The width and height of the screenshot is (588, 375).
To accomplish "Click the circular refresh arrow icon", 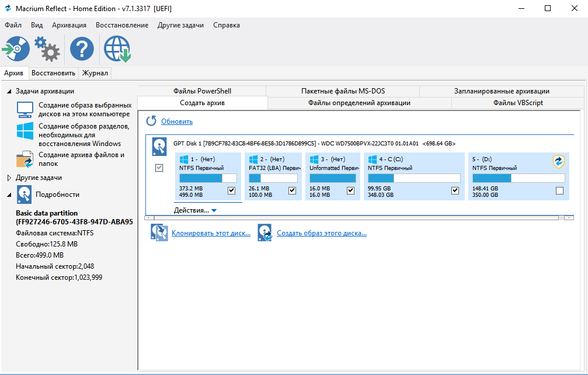I will coord(151,121).
